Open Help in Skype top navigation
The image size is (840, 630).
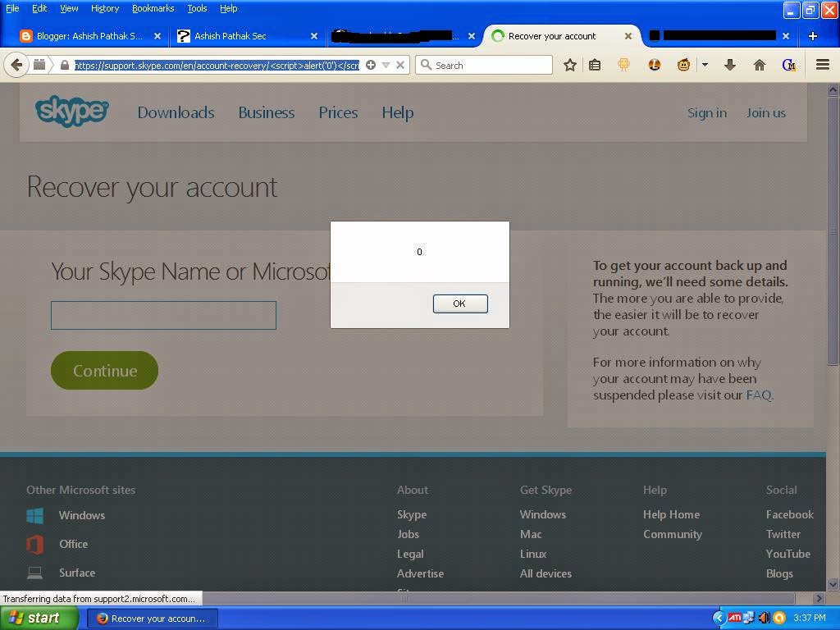398,112
